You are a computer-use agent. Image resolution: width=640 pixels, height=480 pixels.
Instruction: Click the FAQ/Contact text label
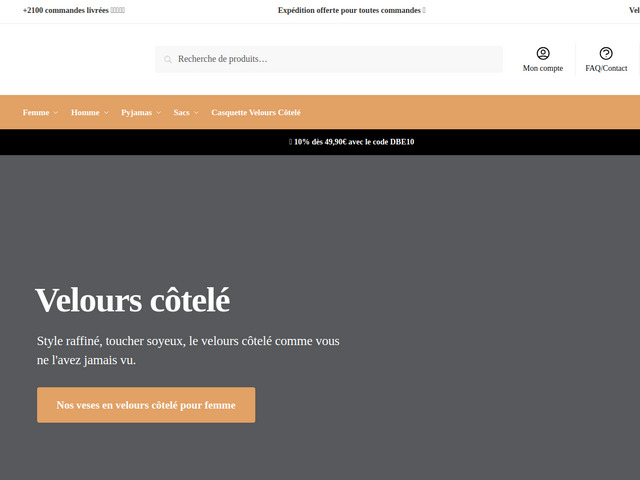click(x=606, y=69)
